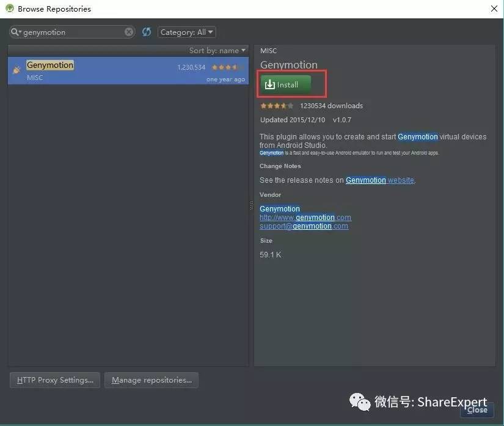Click the Updated 2015/12/10 text
The height and width of the screenshot is (426, 504).
(x=293, y=120)
